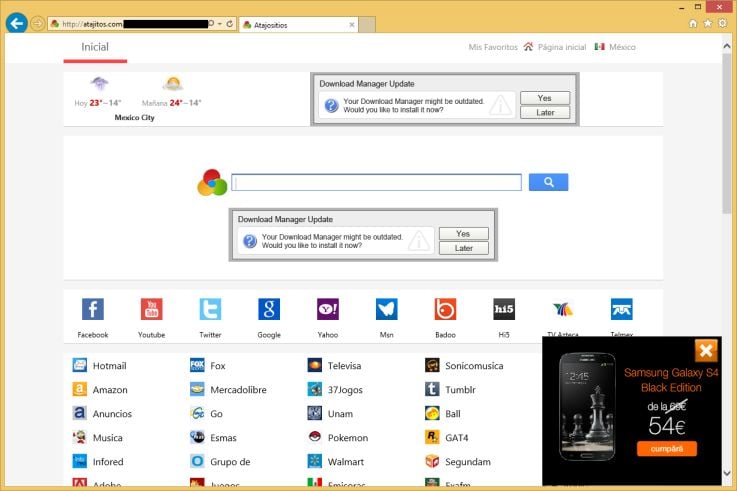Click the orange cumpără button in ad
The width and height of the screenshot is (737, 491).
pos(666,449)
